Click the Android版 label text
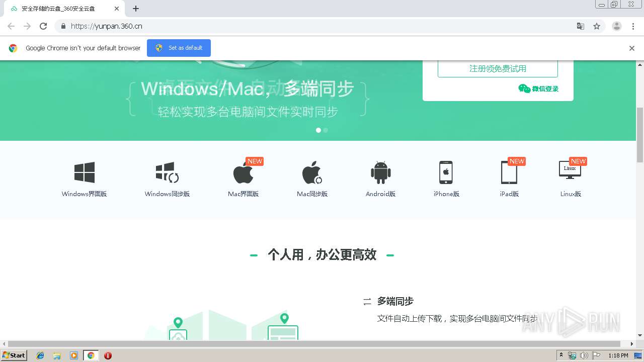This screenshot has width=644, height=362. [x=381, y=194]
